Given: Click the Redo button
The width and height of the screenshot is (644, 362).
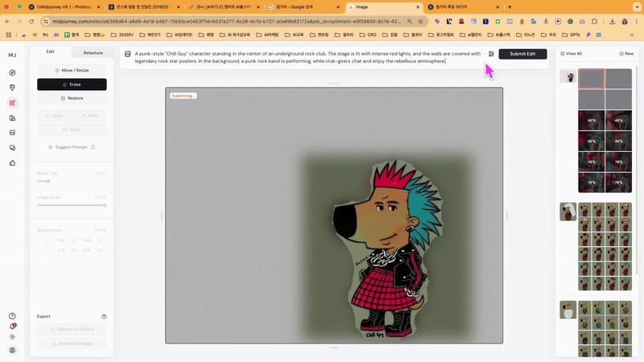Looking at the screenshot, I should 89,116.
